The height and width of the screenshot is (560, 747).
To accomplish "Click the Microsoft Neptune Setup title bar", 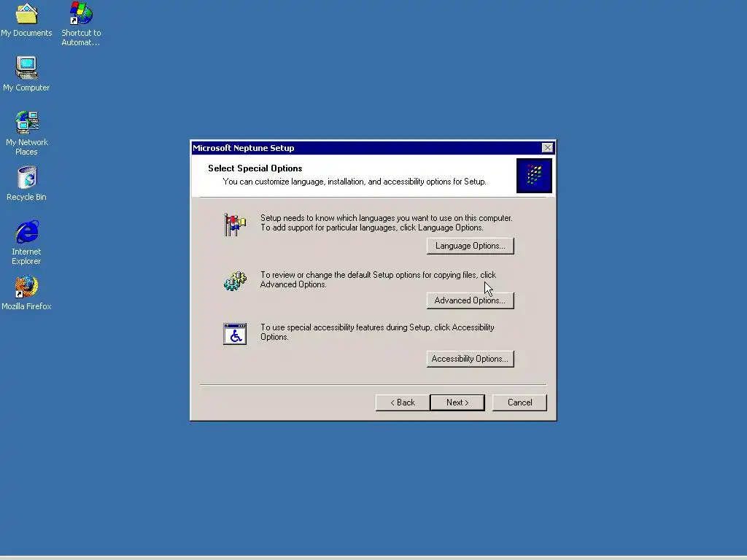I will pyautogui.click(x=366, y=148).
